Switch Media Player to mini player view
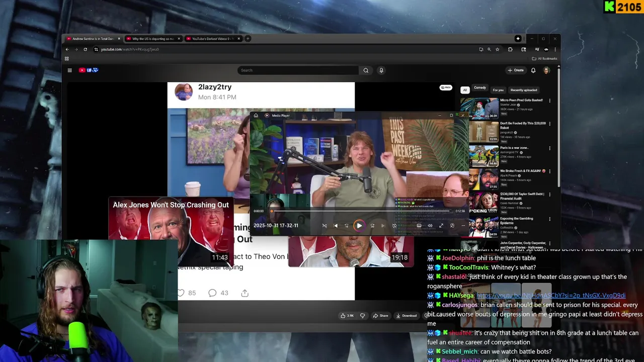Image resolution: width=644 pixels, height=362 pixels. pos(452,226)
